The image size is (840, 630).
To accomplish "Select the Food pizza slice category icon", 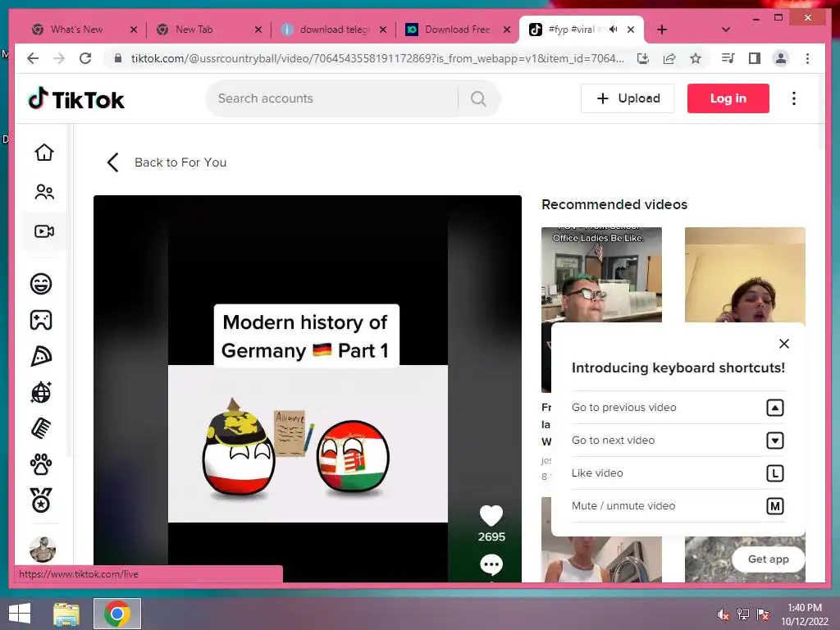I will click(41, 356).
